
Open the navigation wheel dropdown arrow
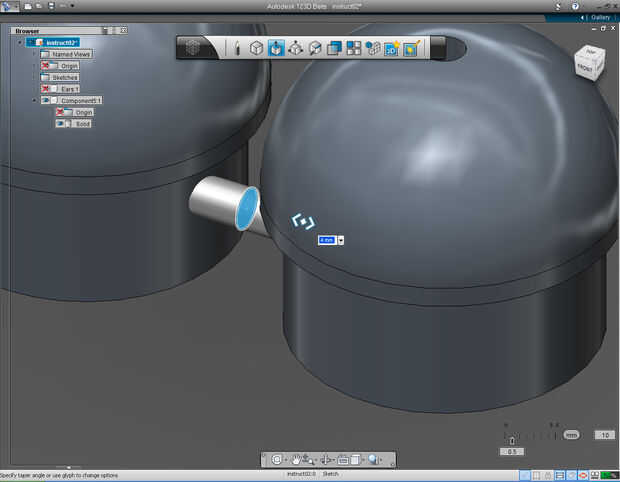coord(285,460)
